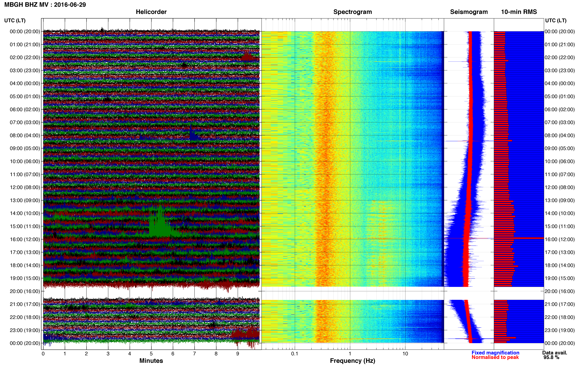This screenshot has height=368, width=588.
Task: Click the left 10:00 (06:00) time label
Action: [25, 161]
